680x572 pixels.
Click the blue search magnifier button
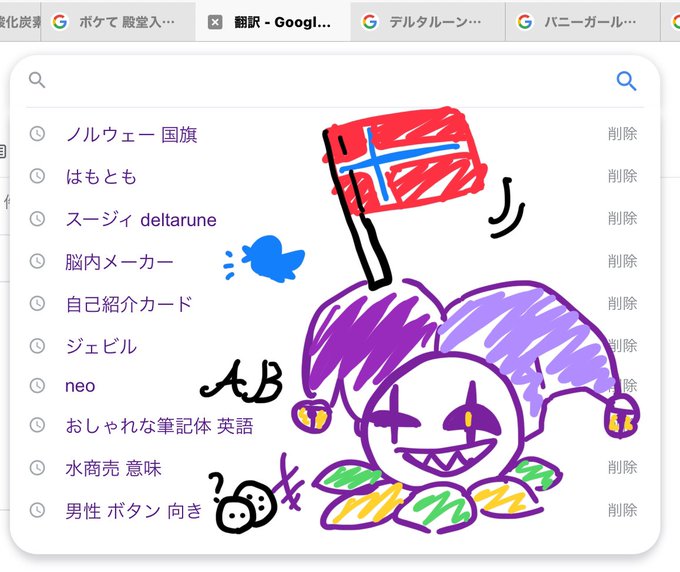(626, 81)
